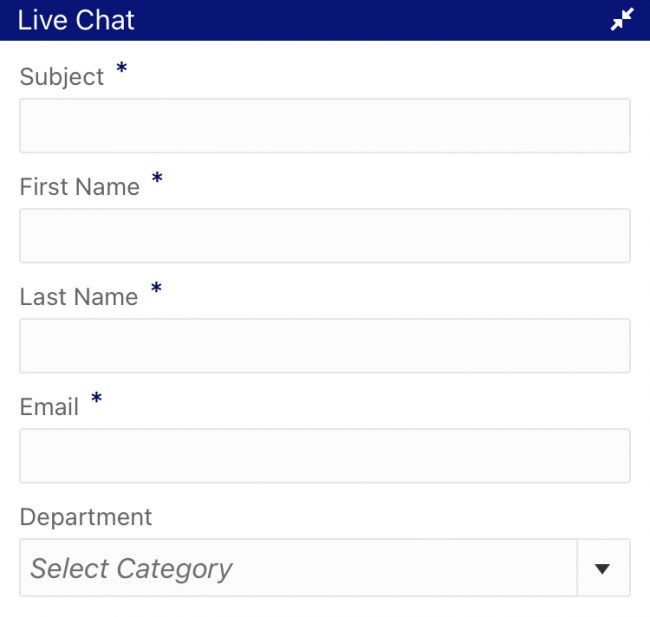Click the Live Chat header title
Screen dimensions: 650x617
76,19
